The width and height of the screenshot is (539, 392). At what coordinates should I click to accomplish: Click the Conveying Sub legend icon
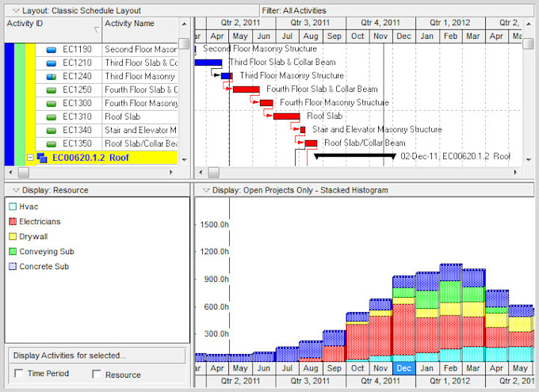(x=13, y=252)
